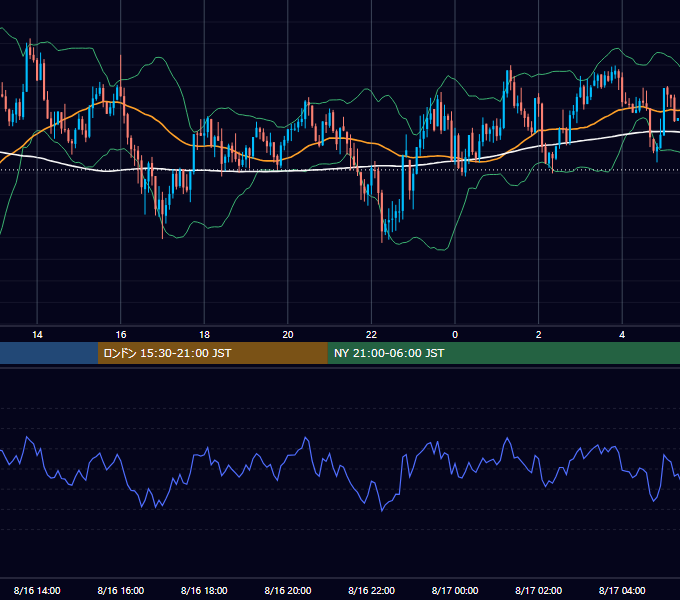Screen dimensions: 680x600
Task: Click the 8/17 04:00 time label
Action: 622,590
